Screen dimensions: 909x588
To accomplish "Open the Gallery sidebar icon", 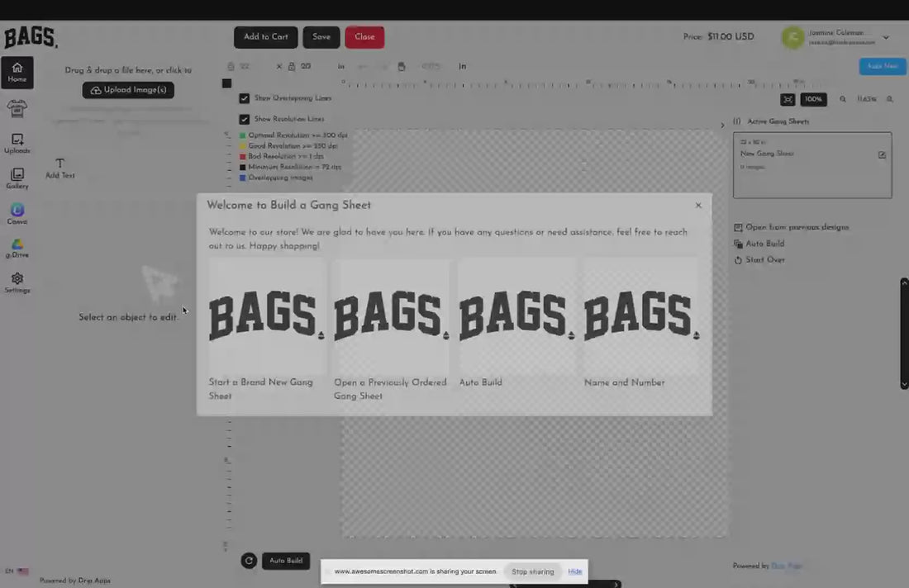I will (x=17, y=178).
